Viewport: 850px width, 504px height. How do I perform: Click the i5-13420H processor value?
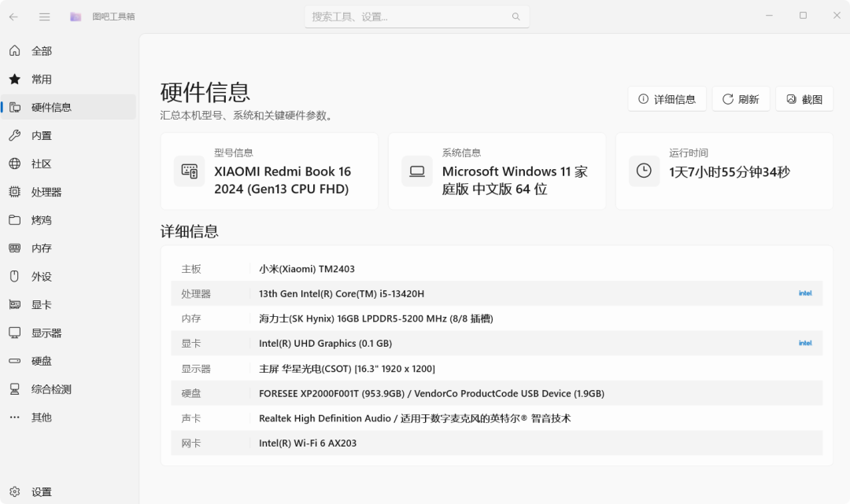click(342, 294)
